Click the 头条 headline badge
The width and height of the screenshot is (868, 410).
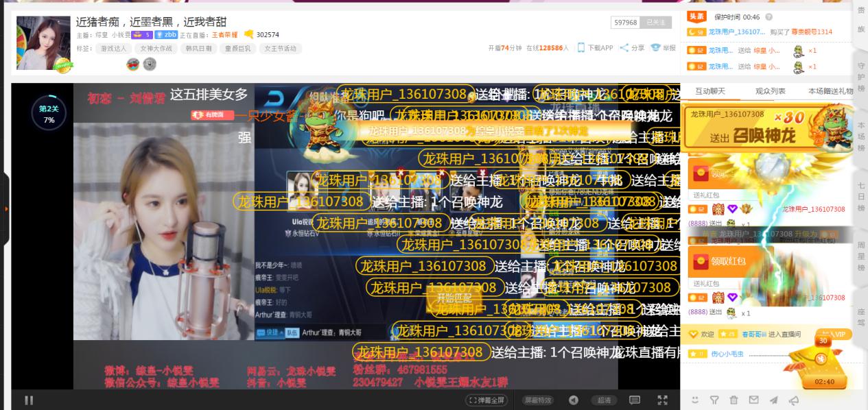click(x=696, y=17)
